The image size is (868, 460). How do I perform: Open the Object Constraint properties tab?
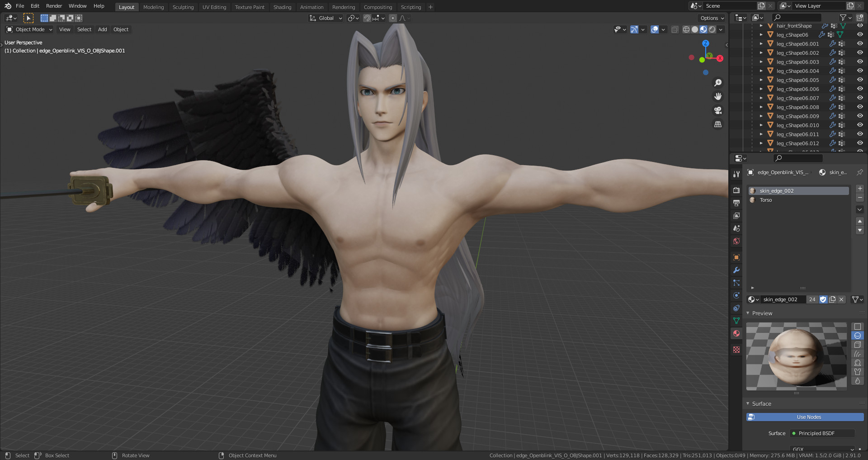(x=736, y=308)
